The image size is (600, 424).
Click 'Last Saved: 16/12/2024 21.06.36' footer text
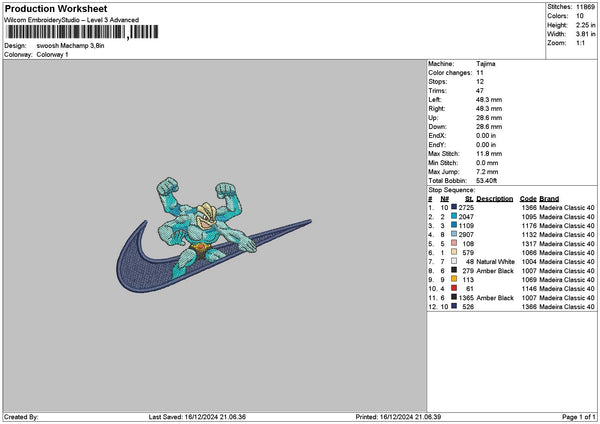tap(197, 417)
